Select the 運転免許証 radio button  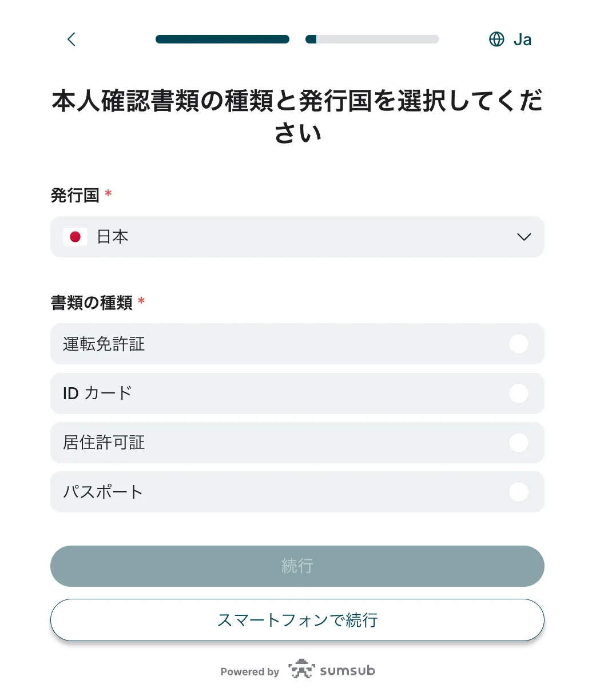(x=518, y=344)
